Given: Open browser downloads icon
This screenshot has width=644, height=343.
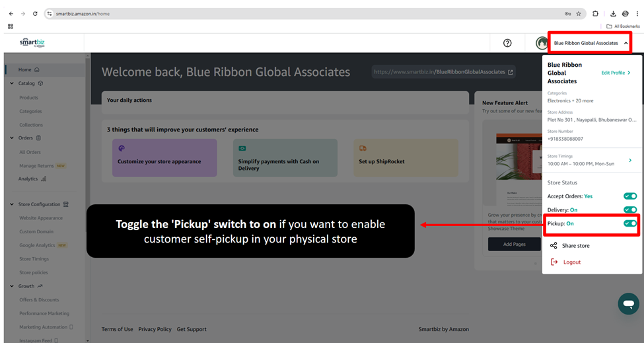Looking at the screenshot, I should (613, 14).
